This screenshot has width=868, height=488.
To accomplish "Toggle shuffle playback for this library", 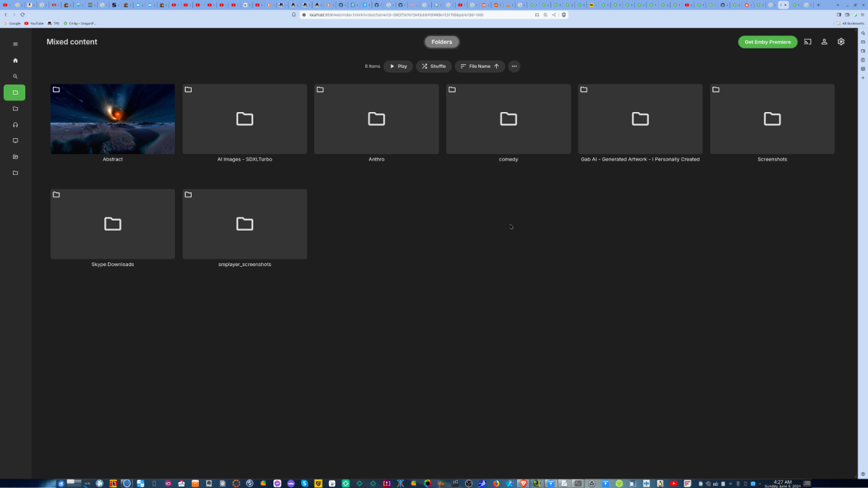I will pos(433,66).
